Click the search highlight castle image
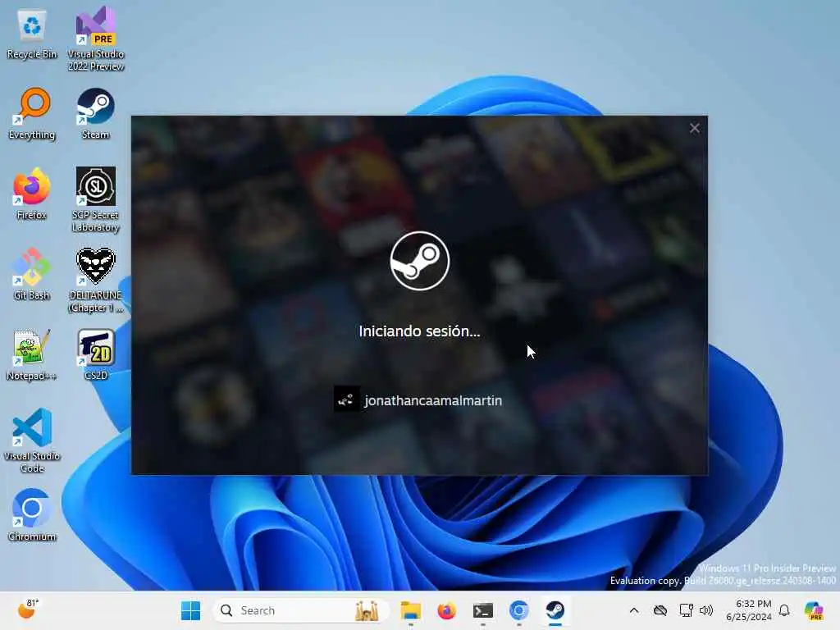This screenshot has height=630, width=840. [x=367, y=610]
